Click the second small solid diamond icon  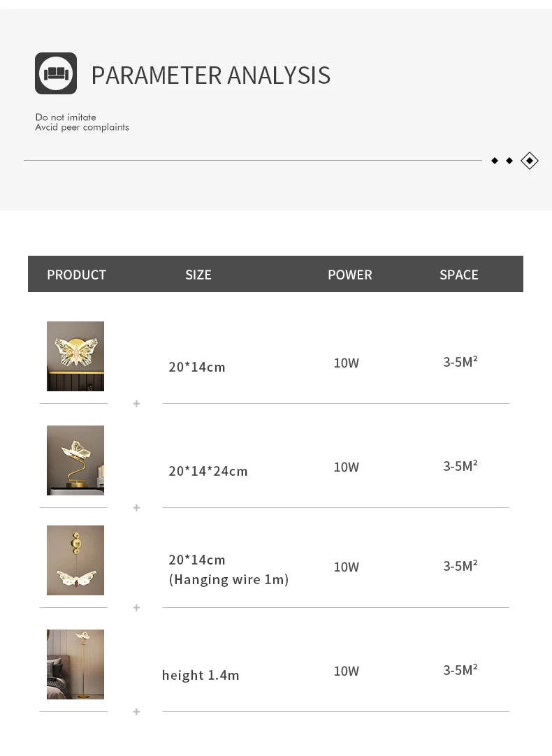point(509,161)
